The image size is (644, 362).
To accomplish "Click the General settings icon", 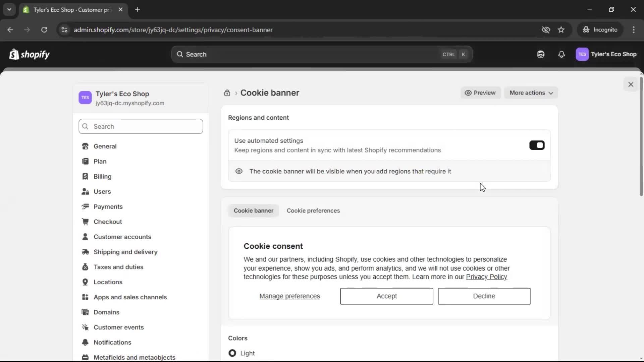I will coord(85,146).
